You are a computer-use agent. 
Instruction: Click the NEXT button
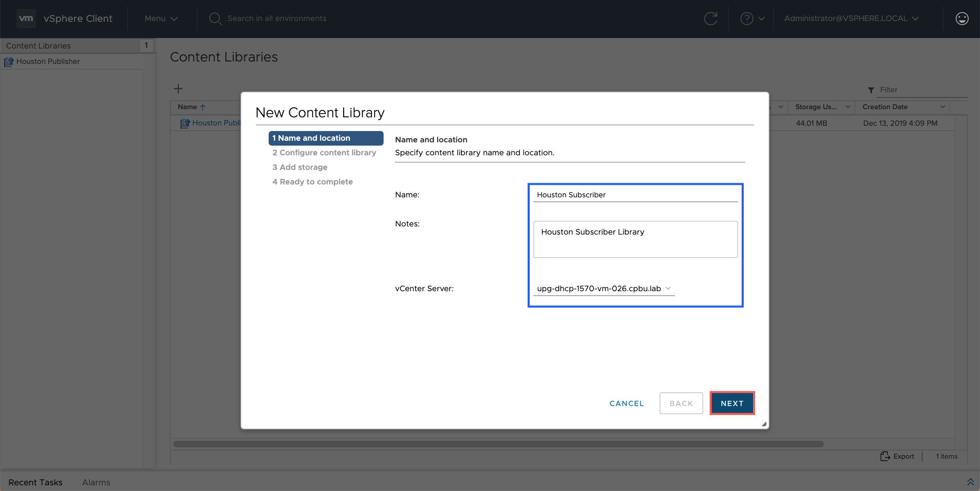pyautogui.click(x=732, y=403)
